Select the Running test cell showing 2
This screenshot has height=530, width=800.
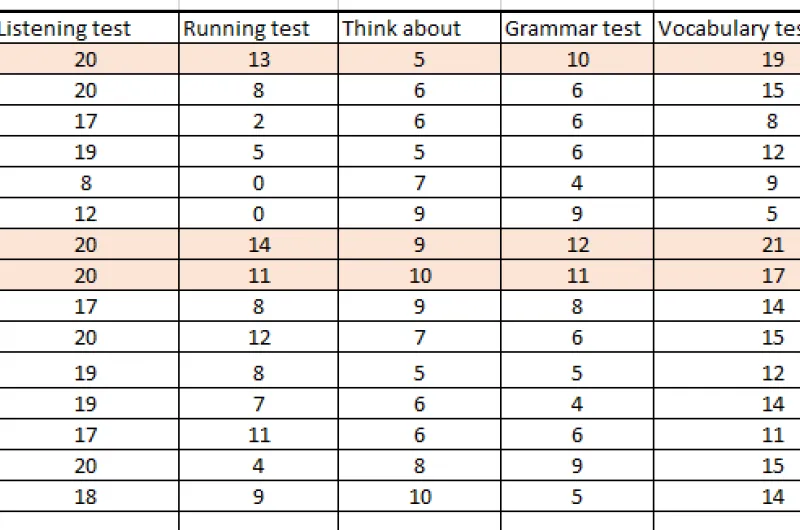tap(259, 122)
